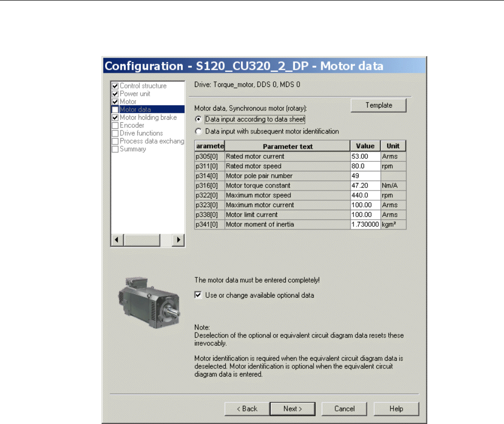This screenshot has height=424, width=504.
Task: Edit Rated motor current value 53.00
Action: (x=365, y=157)
